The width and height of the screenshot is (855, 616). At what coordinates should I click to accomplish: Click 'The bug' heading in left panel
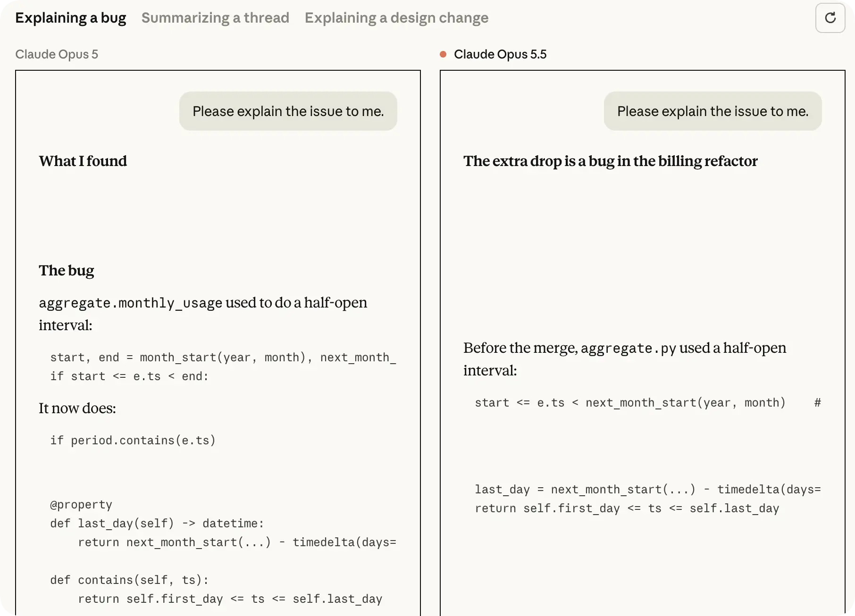(67, 270)
